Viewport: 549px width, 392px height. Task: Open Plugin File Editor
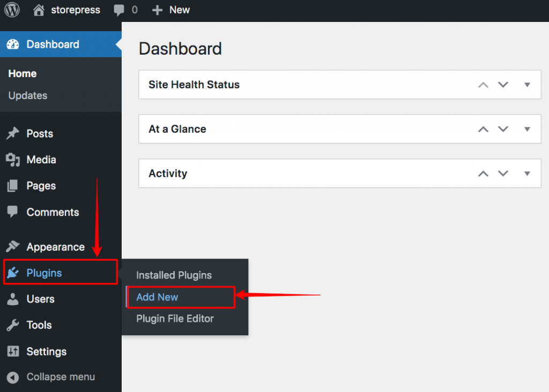click(175, 319)
